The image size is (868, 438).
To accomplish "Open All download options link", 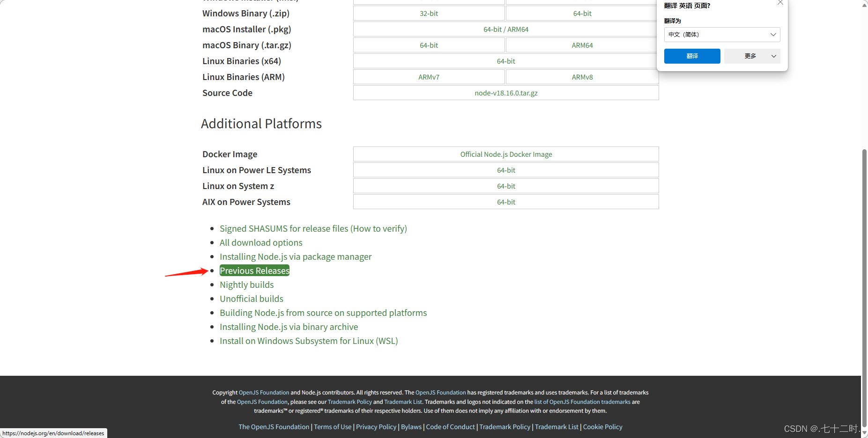I will [x=261, y=243].
